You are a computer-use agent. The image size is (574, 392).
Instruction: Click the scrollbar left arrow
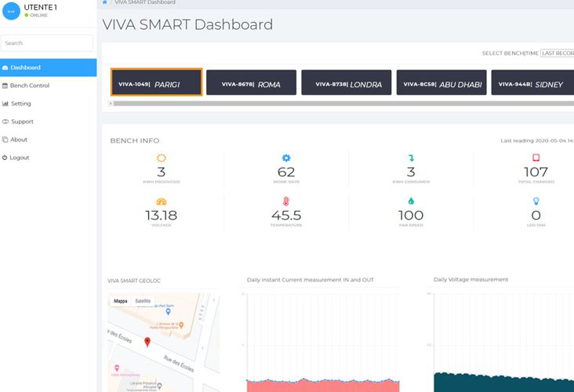click(x=111, y=103)
